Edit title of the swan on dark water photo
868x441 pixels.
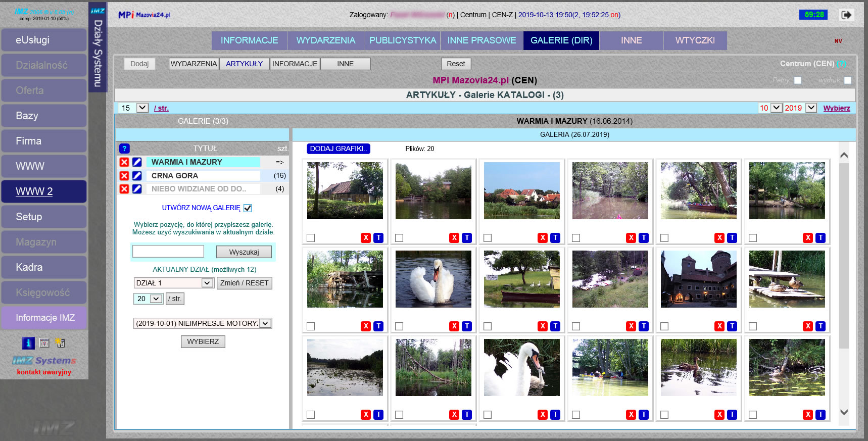[467, 326]
